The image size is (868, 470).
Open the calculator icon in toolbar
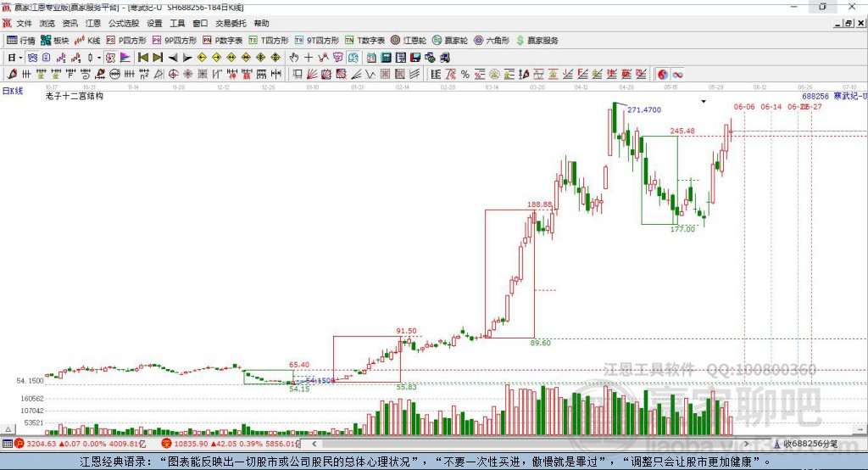pos(386,58)
